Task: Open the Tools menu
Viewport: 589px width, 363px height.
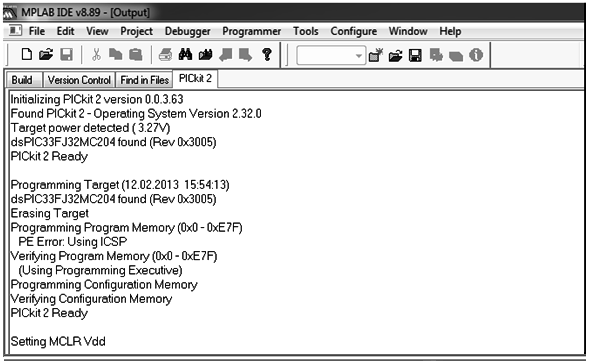Action: [x=305, y=31]
